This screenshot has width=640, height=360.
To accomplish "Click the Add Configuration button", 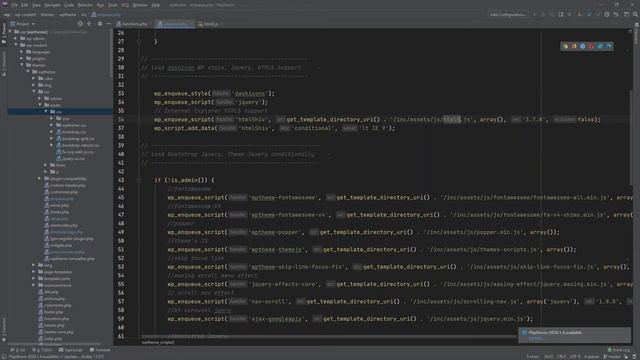I will 508,14.
